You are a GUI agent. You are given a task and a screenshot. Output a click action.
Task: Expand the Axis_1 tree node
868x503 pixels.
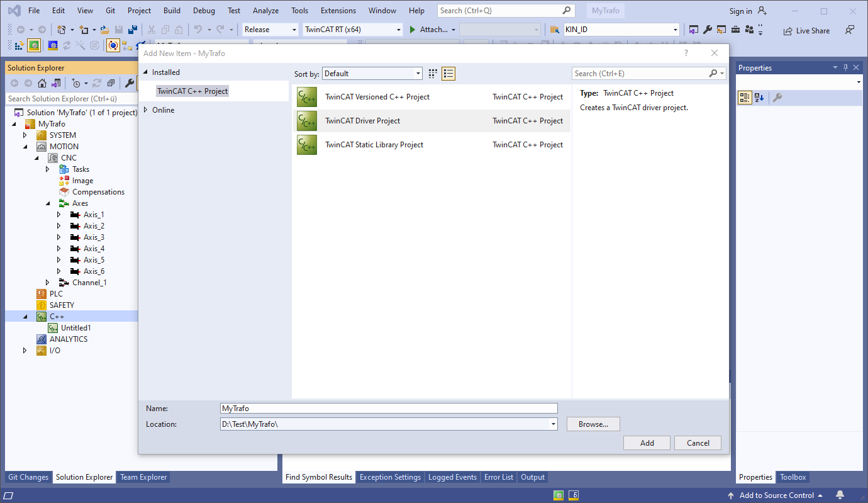59,215
